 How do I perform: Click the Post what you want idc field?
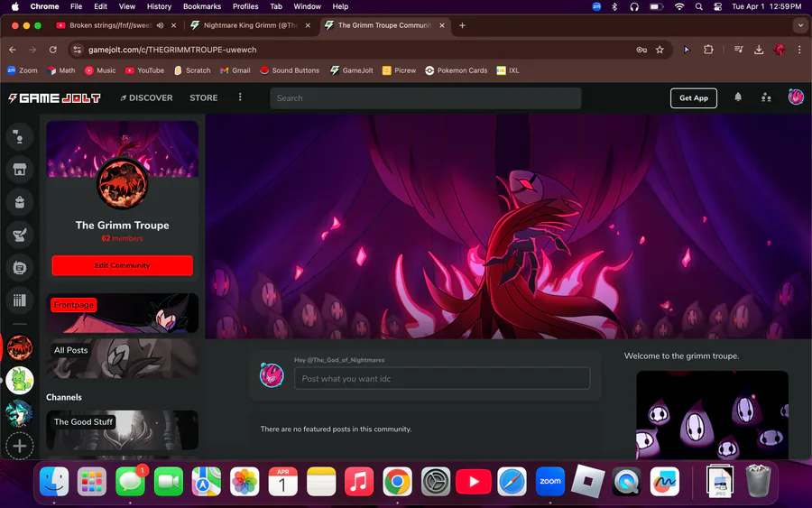442,379
